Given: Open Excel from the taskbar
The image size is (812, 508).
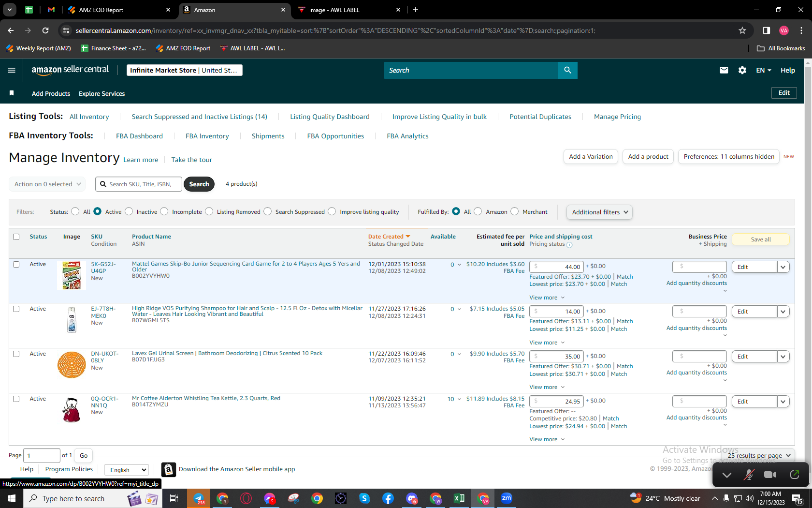Looking at the screenshot, I should [x=459, y=498].
